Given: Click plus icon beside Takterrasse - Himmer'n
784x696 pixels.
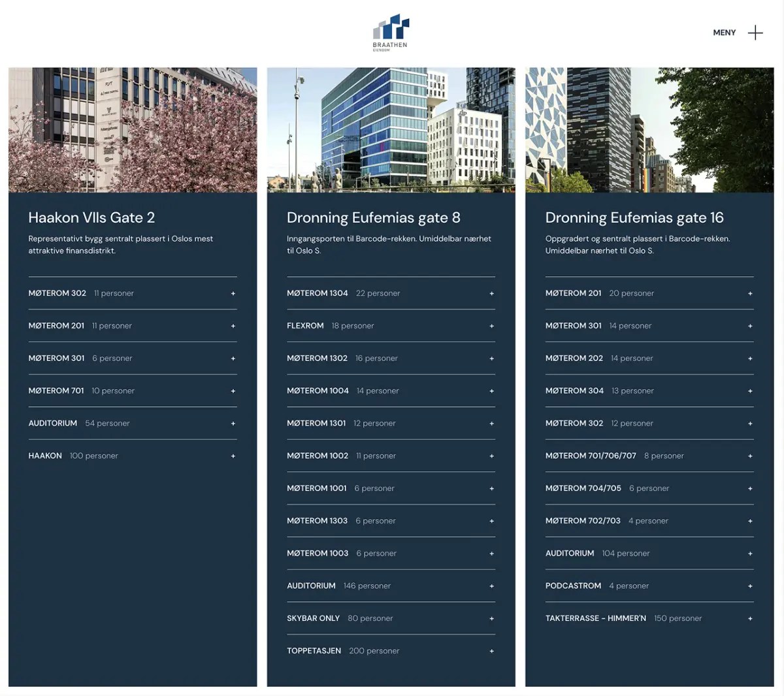Looking at the screenshot, I should 750,618.
